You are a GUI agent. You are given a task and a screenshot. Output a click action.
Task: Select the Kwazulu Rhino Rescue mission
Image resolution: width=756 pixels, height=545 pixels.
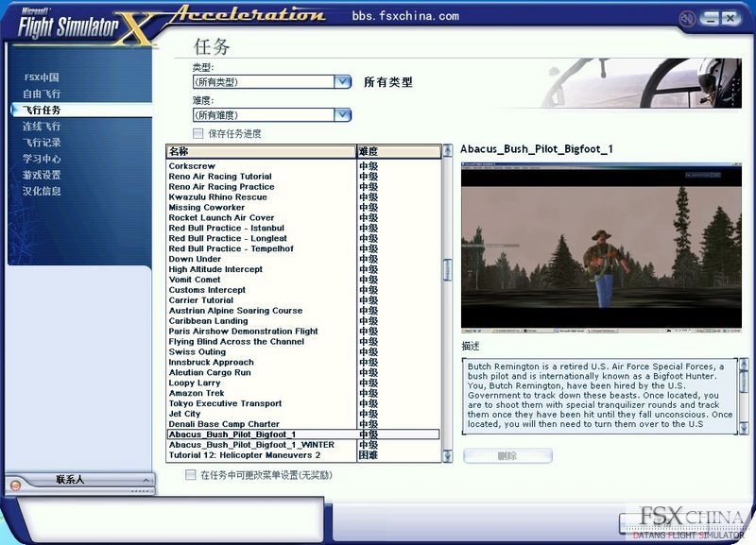[217, 197]
